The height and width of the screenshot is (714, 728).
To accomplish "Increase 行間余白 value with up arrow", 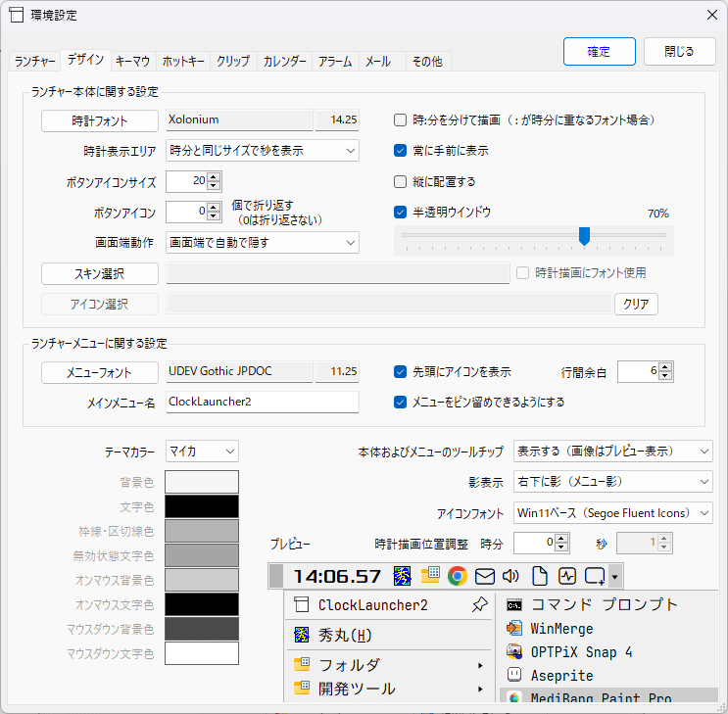I will point(665,367).
